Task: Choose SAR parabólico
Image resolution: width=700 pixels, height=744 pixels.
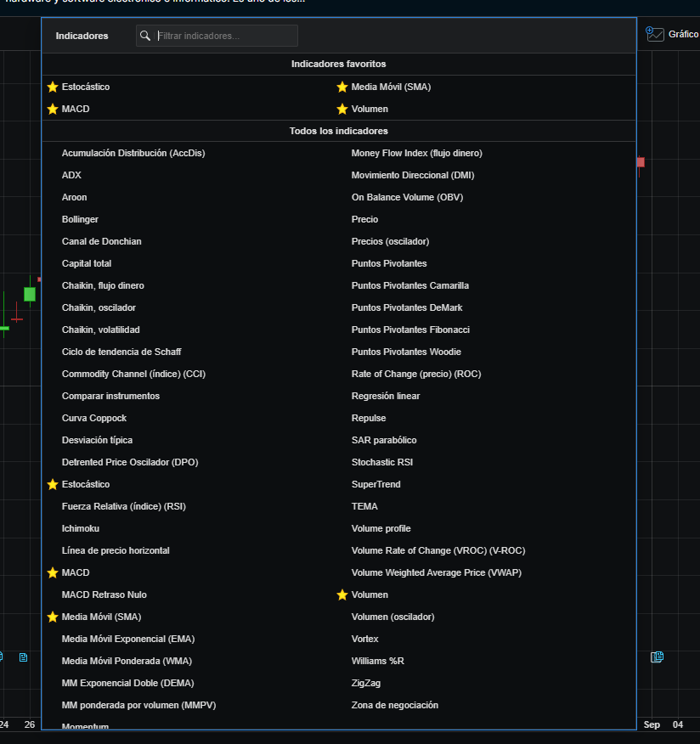Action: pos(384,440)
